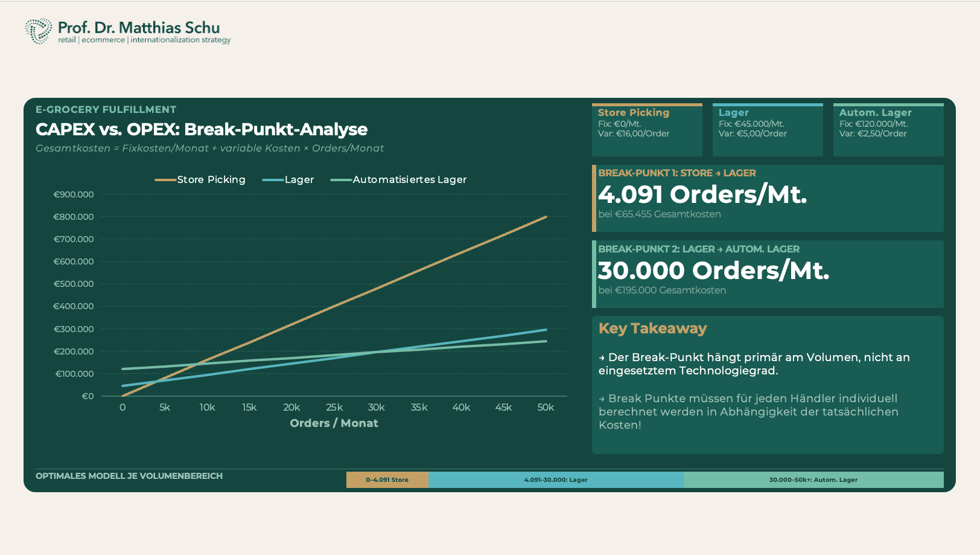Click the €500.000 y-axis label
The width and height of the screenshot is (980, 555).
[x=74, y=284]
